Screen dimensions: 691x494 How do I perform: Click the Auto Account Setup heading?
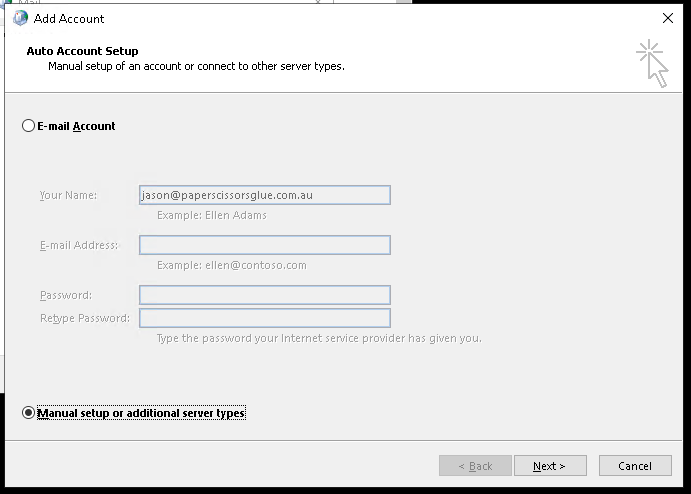[82, 51]
